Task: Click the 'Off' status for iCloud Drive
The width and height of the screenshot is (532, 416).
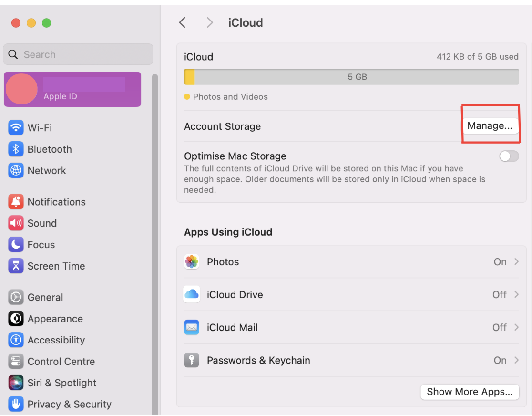Action: pos(500,294)
